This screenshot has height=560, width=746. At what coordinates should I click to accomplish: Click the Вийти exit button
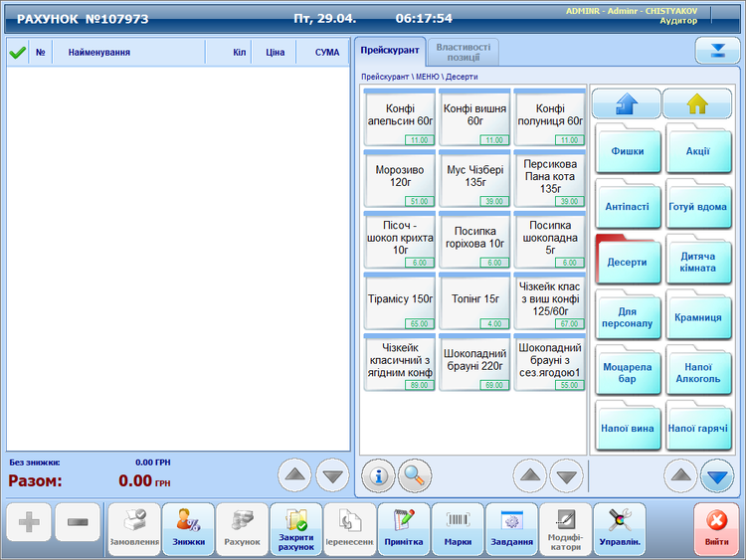[716, 528]
